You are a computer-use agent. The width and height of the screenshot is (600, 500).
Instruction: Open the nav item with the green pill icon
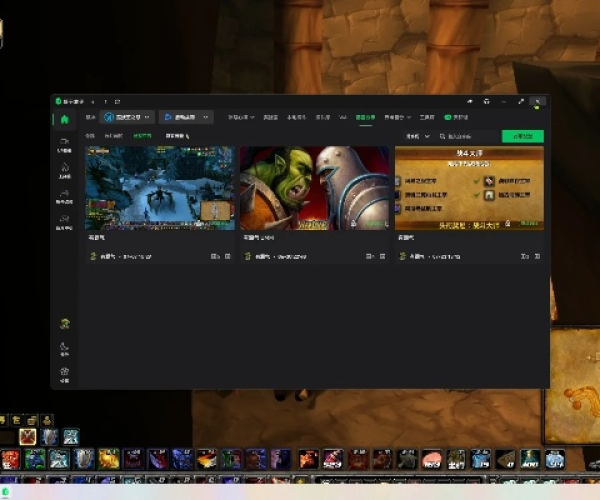(456, 117)
